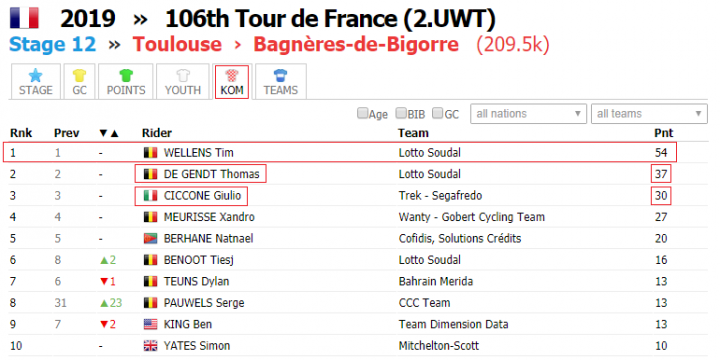Open the STAGE results tab with star icon
The height and width of the screenshot is (360, 720).
35,82
